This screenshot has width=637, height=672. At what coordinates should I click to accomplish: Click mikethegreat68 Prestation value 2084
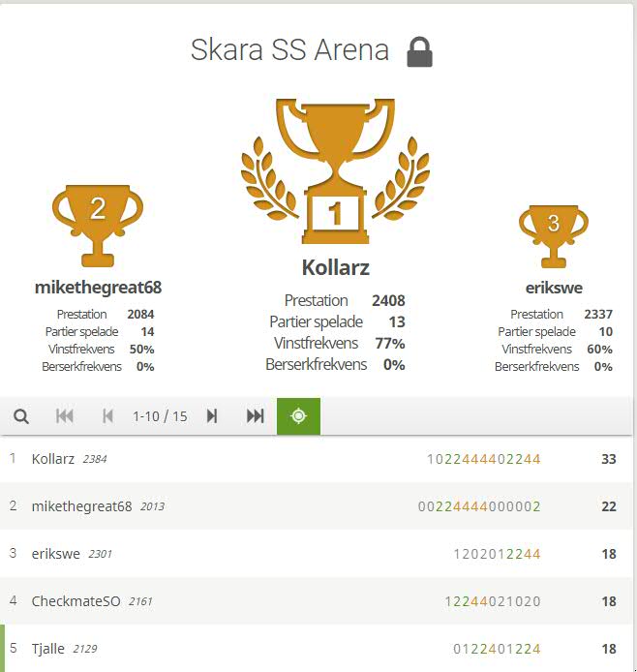[x=140, y=314]
